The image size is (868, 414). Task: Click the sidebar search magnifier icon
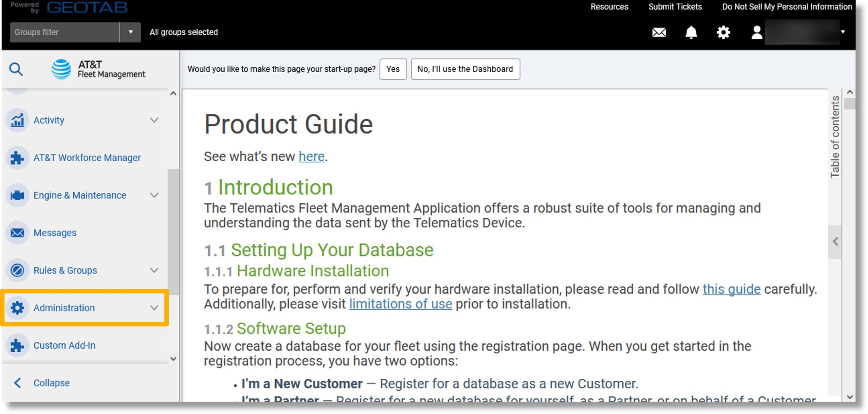pos(16,69)
